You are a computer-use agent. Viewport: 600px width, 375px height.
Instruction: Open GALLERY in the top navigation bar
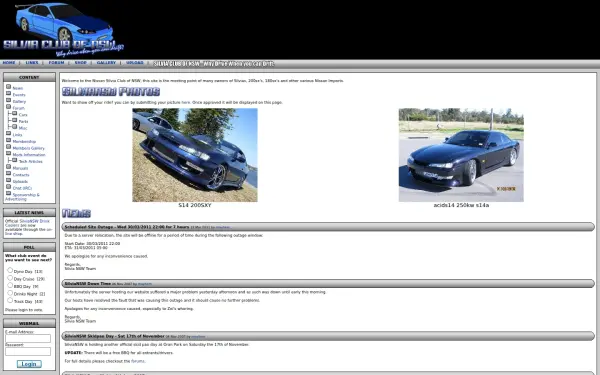[106, 63]
